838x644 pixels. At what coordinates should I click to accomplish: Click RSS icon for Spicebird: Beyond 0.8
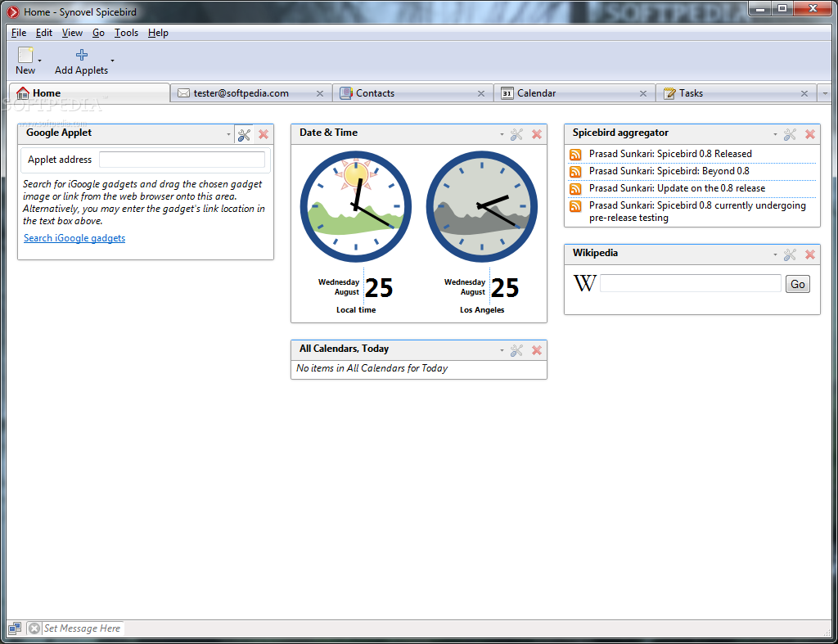(575, 172)
